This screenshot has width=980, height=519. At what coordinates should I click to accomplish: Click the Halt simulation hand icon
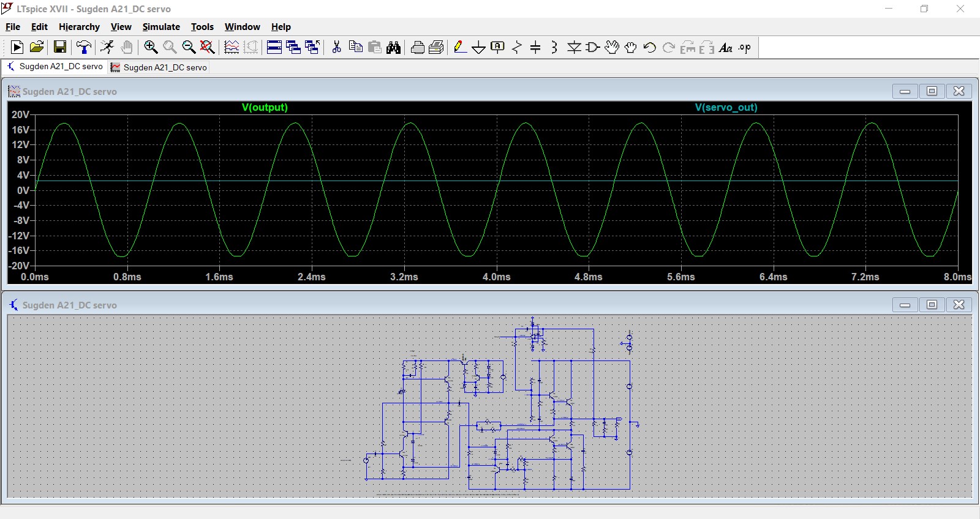[127, 47]
